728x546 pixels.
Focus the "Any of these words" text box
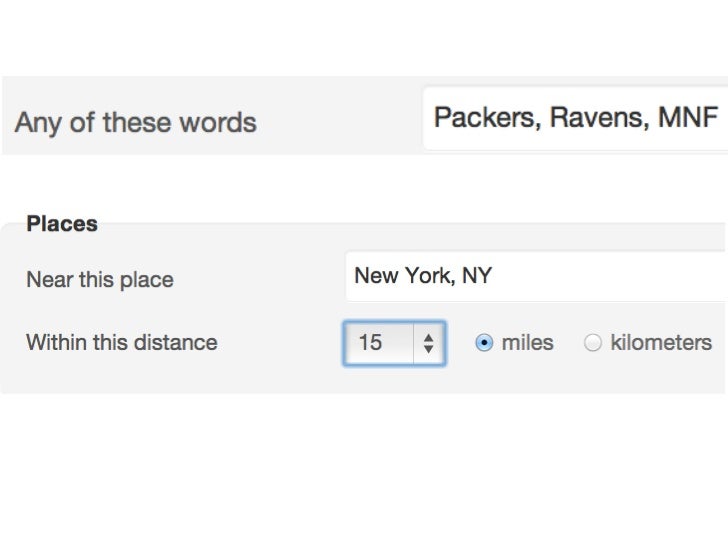[576, 118]
